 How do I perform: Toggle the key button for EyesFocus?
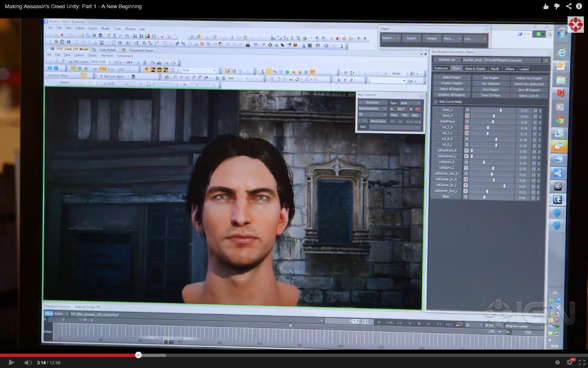click(x=467, y=121)
